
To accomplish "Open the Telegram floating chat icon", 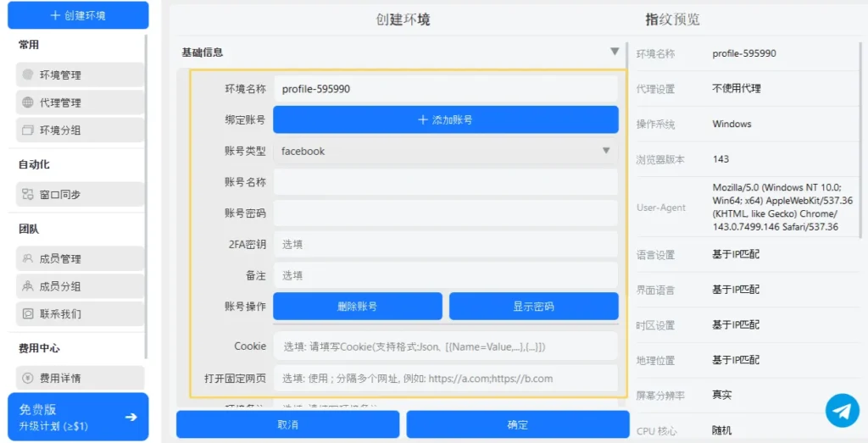I will click(x=843, y=411).
